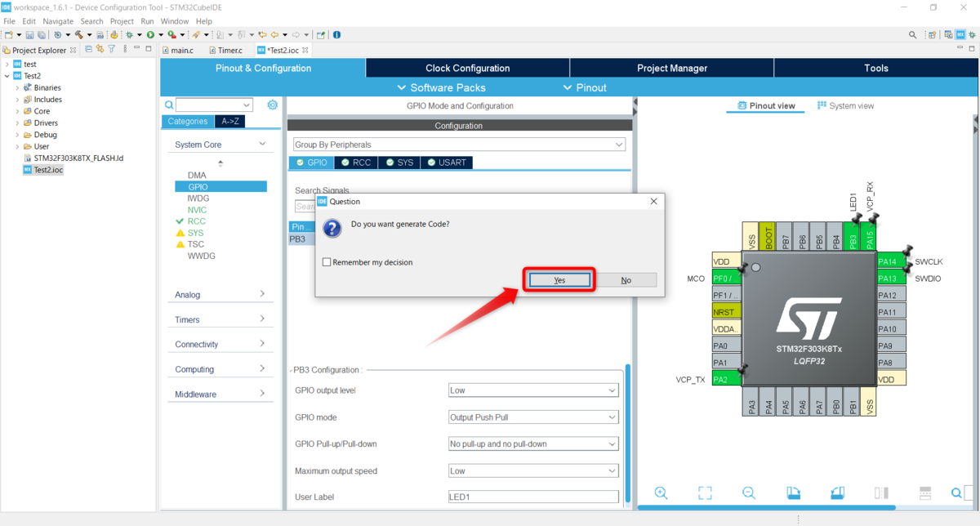980x526 pixels.
Task: Click the Save All toolbar icon
Action: 41,35
